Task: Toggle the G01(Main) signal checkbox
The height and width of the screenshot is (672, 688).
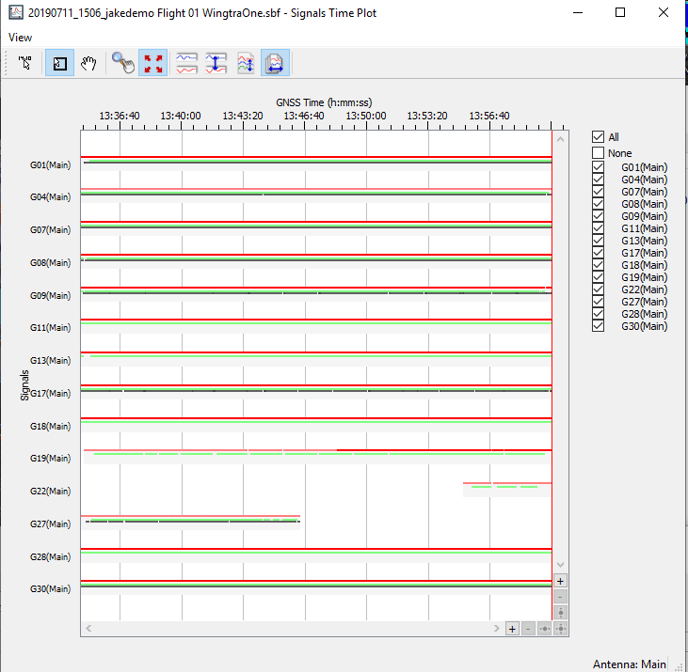Action: (598, 167)
